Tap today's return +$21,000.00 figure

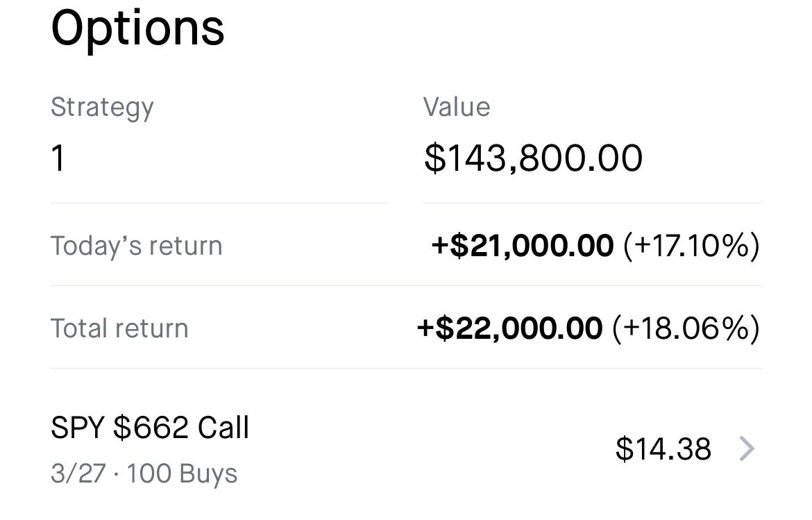[x=522, y=246]
